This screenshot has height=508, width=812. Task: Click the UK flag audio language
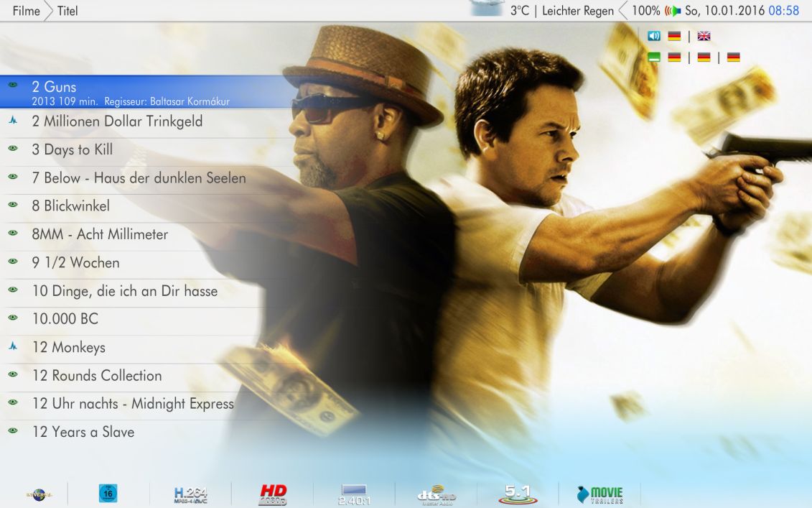(704, 36)
